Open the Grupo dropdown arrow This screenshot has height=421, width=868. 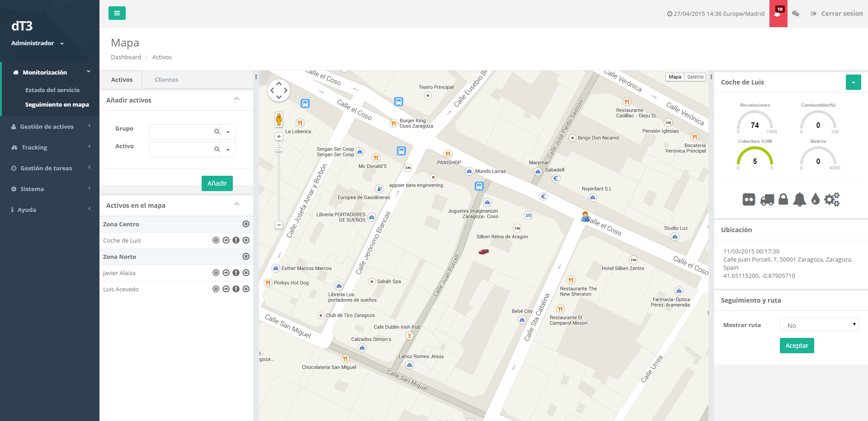pyautogui.click(x=228, y=132)
